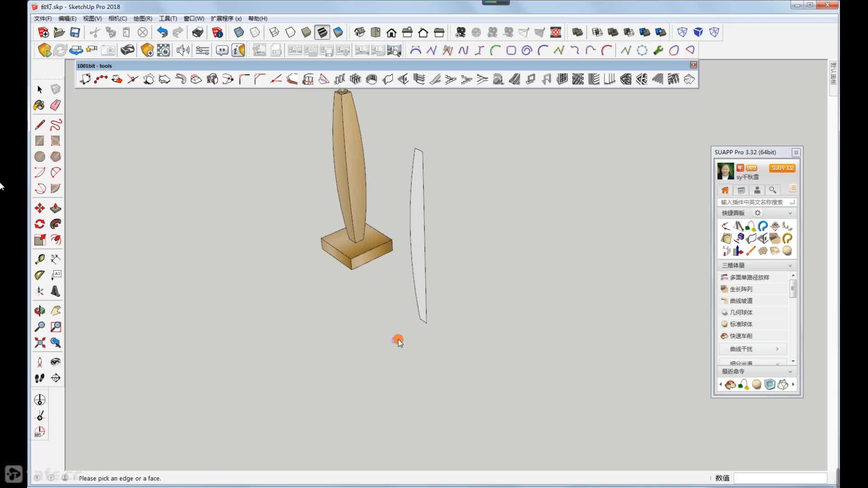Switch to Hidden Line face style
The width and height of the screenshot is (868, 488).
(290, 32)
